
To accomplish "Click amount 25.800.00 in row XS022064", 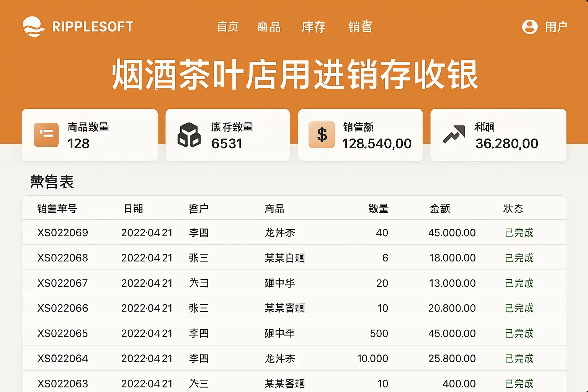I will [452, 359].
